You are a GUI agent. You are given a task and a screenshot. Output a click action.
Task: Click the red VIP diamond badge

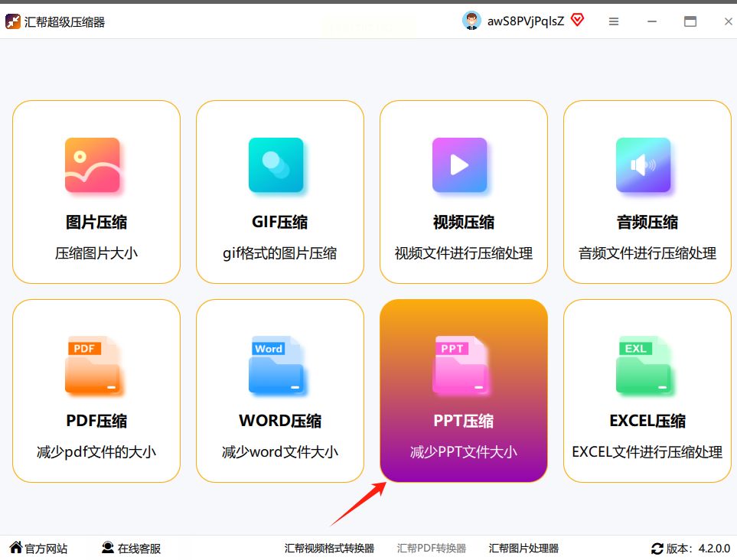pyautogui.click(x=577, y=20)
